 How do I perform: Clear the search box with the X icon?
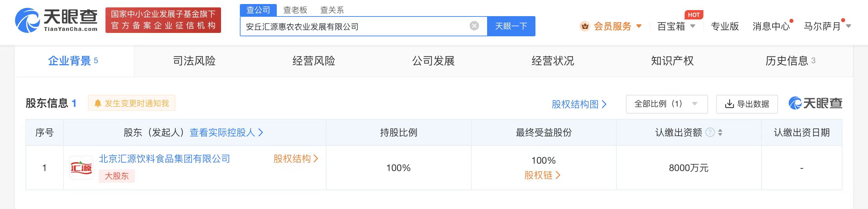coord(474,26)
